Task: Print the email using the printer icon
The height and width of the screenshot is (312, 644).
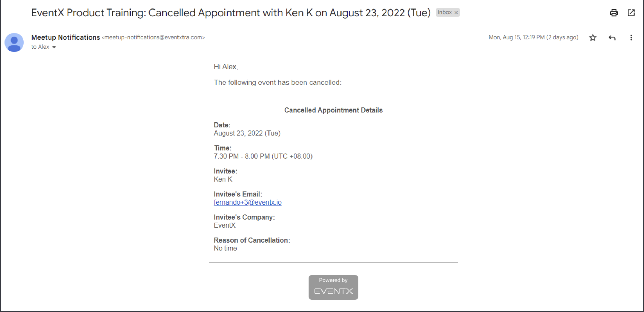Action: pyautogui.click(x=614, y=13)
